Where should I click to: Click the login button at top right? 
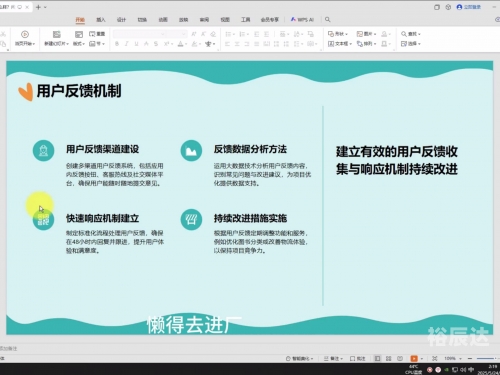(469, 7)
